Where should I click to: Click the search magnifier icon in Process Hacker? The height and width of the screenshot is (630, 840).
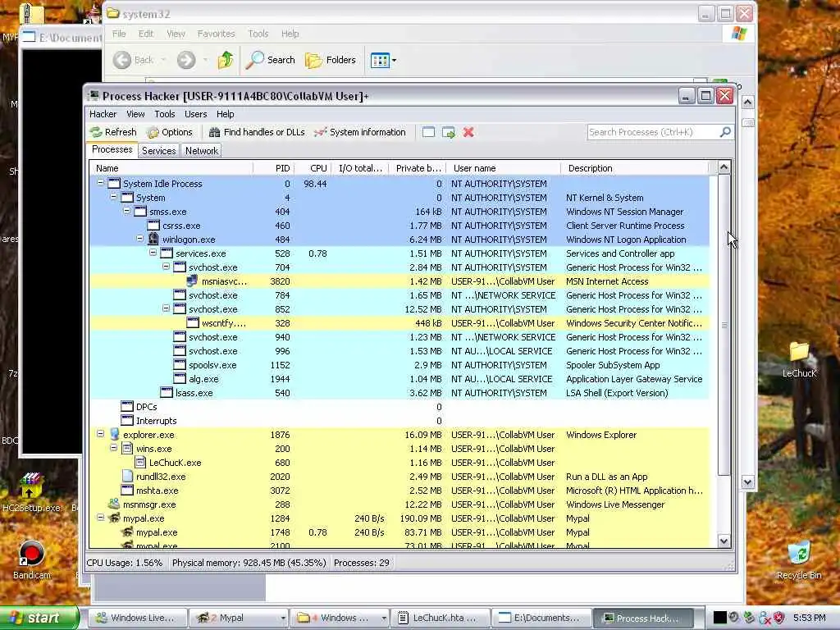pyautogui.click(x=725, y=132)
